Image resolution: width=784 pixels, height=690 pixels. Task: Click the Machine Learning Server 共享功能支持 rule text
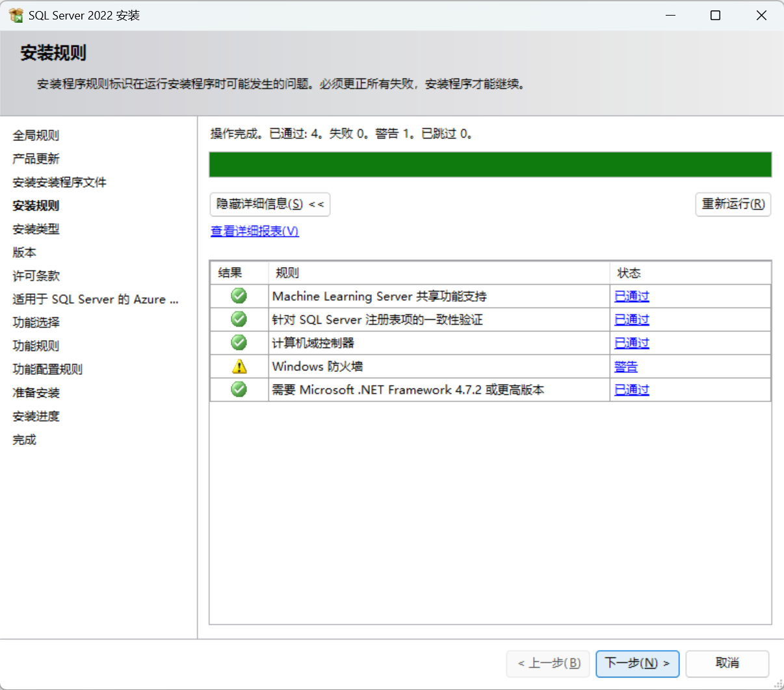(x=380, y=296)
